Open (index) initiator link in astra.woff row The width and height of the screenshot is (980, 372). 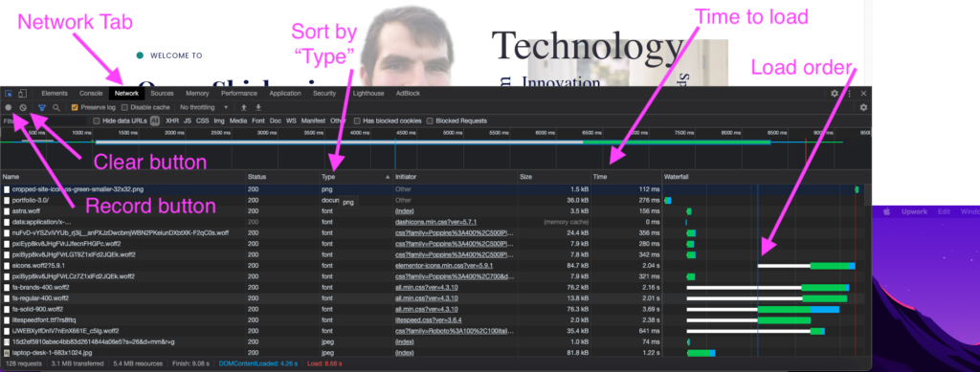pos(405,211)
